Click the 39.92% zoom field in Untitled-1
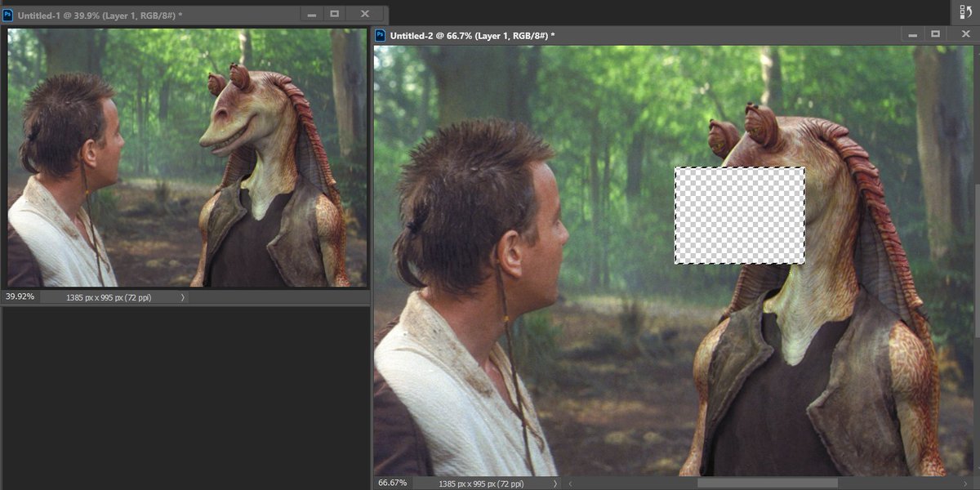The height and width of the screenshot is (490, 980). [20, 297]
